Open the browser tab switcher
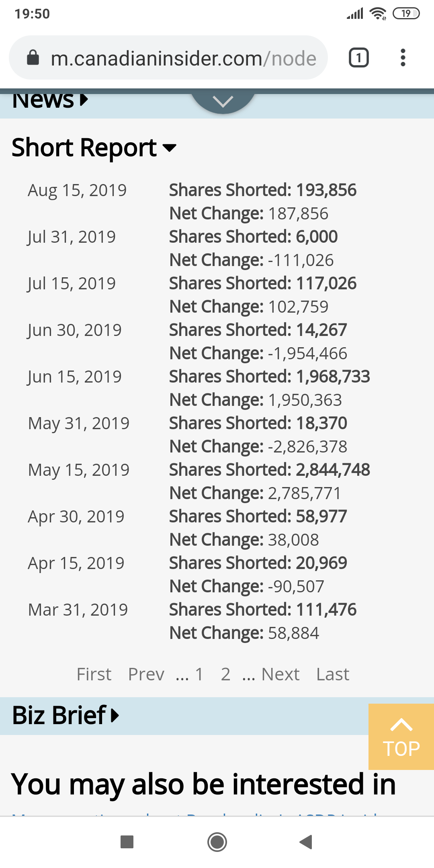 [358, 57]
